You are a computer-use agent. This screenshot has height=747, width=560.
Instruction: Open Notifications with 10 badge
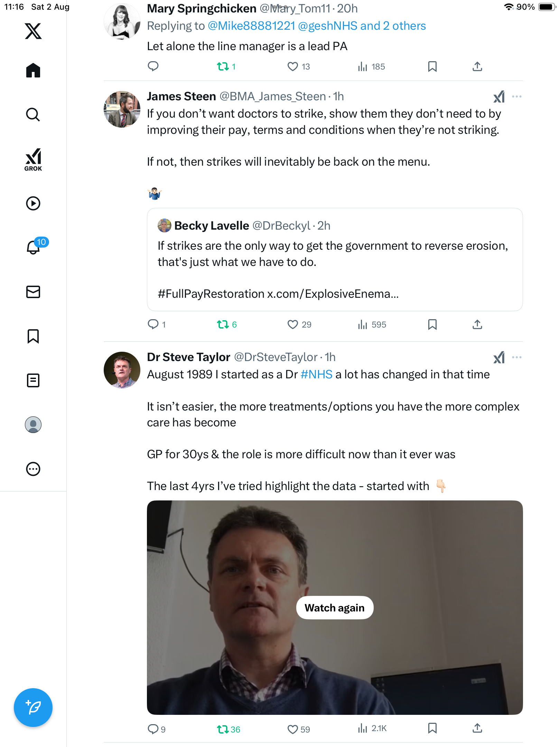point(34,247)
